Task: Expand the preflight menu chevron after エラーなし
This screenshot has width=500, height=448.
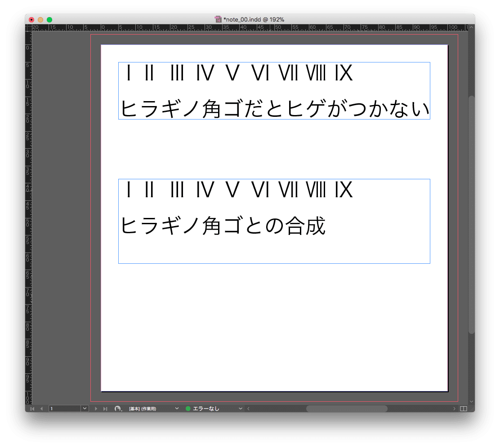Action: pos(241,408)
